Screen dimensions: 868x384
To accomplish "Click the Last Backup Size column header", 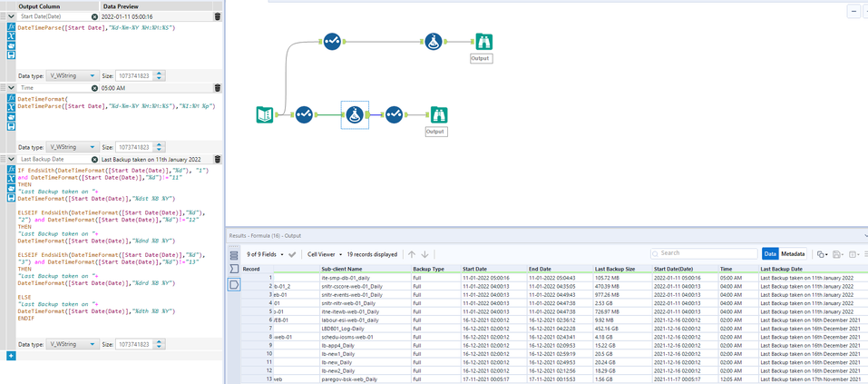I will 615,269.
